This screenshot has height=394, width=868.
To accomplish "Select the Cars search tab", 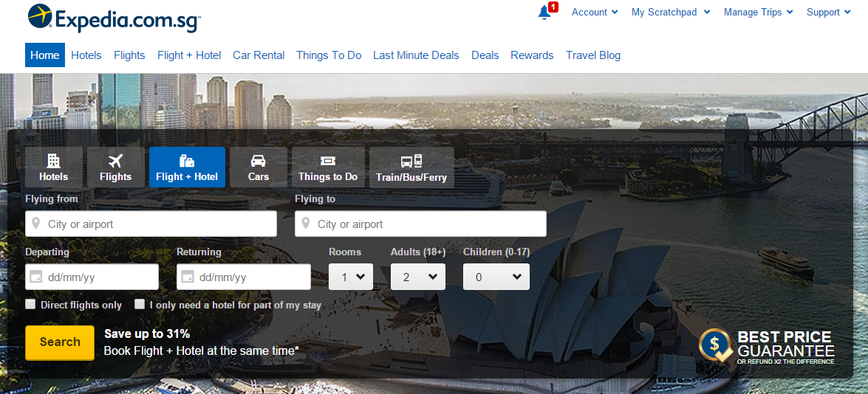I will (259, 167).
